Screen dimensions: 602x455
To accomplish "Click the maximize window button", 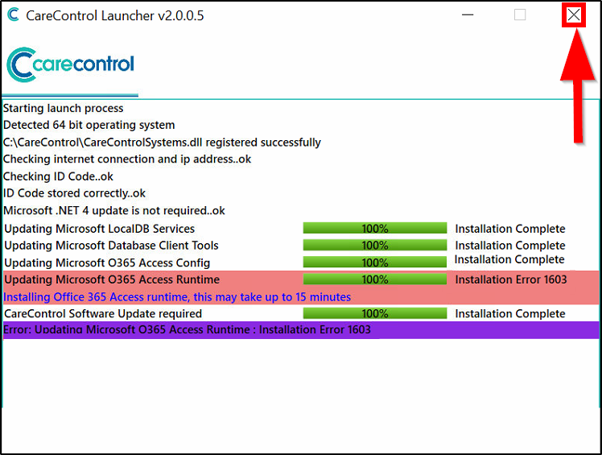I will (520, 15).
